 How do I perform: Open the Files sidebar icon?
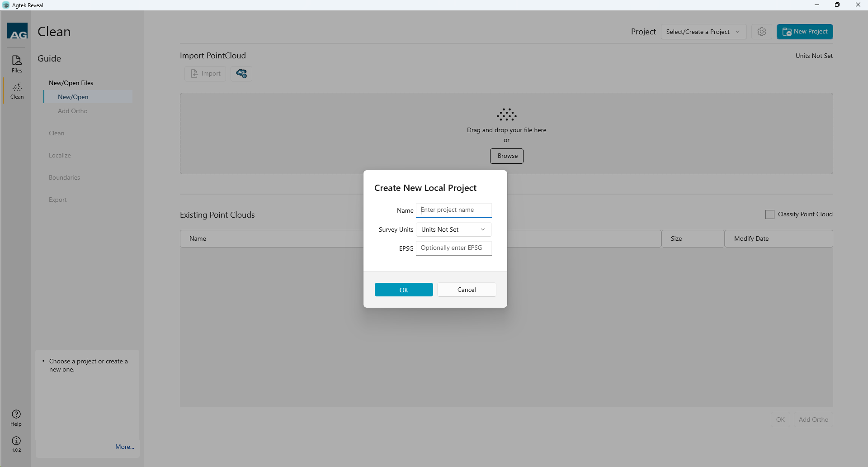[17, 64]
